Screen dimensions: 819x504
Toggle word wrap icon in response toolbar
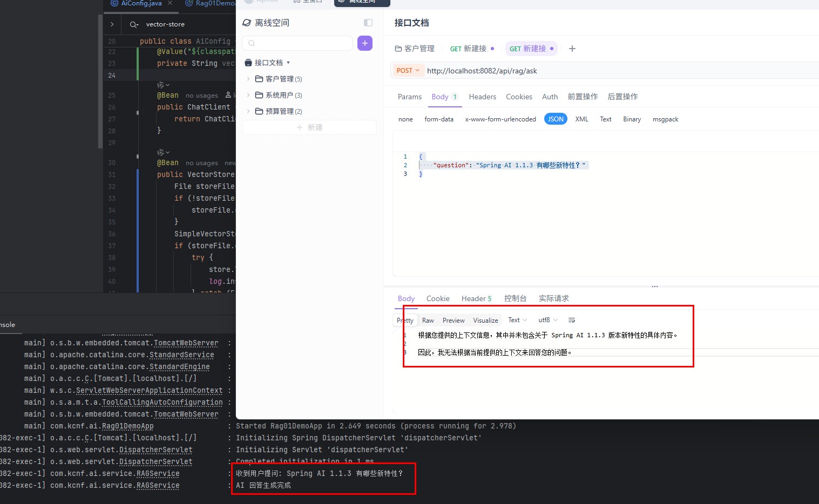tap(572, 320)
